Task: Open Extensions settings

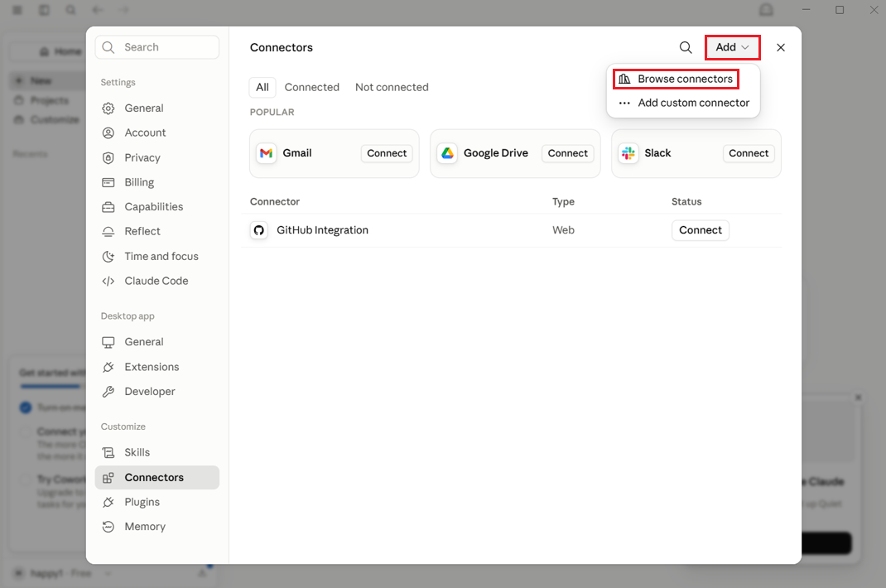Action: pos(157,367)
